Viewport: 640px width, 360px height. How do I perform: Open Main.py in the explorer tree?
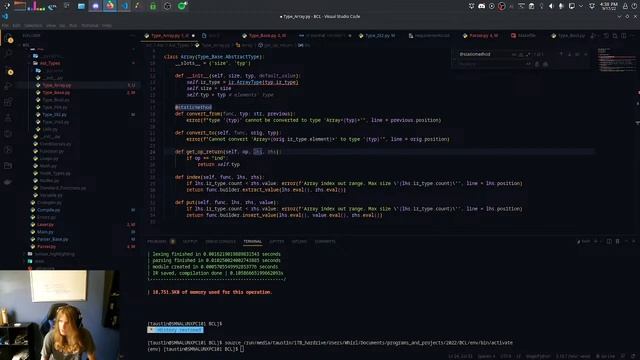pyautogui.click(x=45, y=232)
